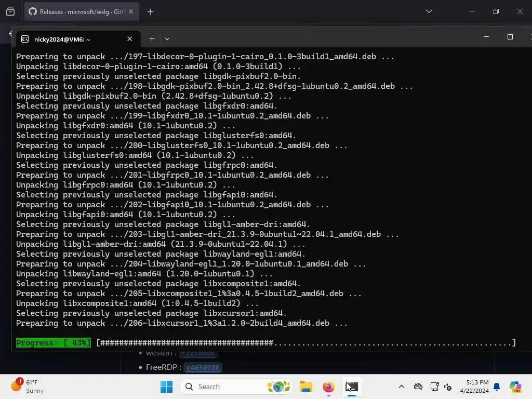Click the line Preparing to unpack 206-libxcursor1
Viewport: 532px width, 399px height.
click(182, 323)
